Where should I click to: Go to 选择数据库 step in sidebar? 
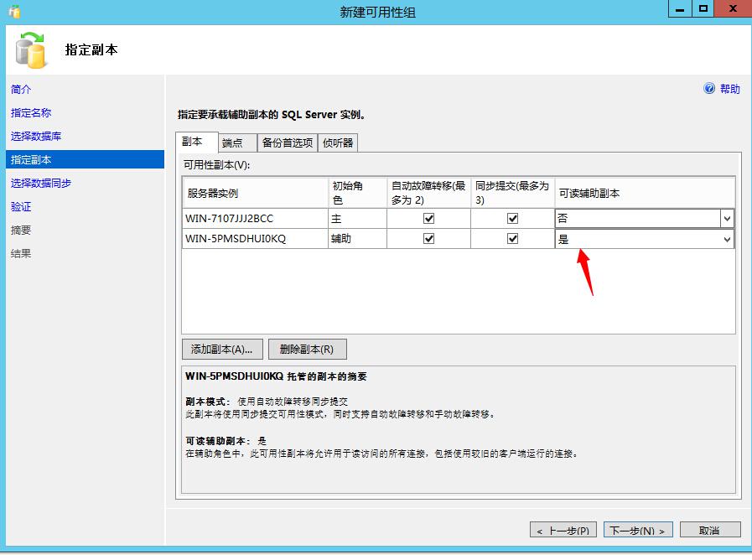tap(36, 136)
